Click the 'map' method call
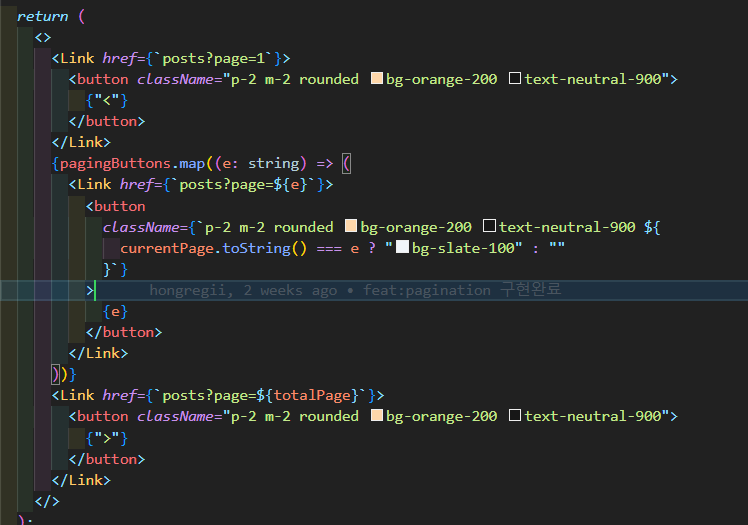748x525 pixels. pyautogui.click(x=192, y=164)
